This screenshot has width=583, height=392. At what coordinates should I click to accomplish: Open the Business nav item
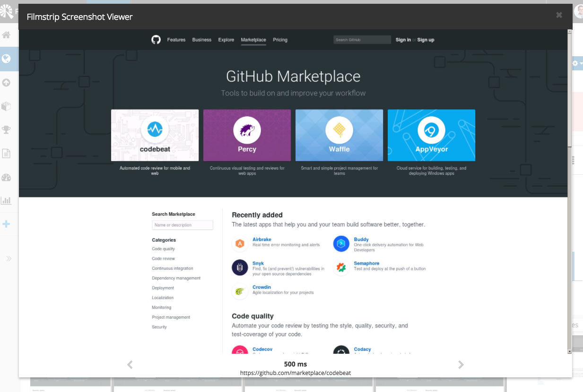(202, 40)
